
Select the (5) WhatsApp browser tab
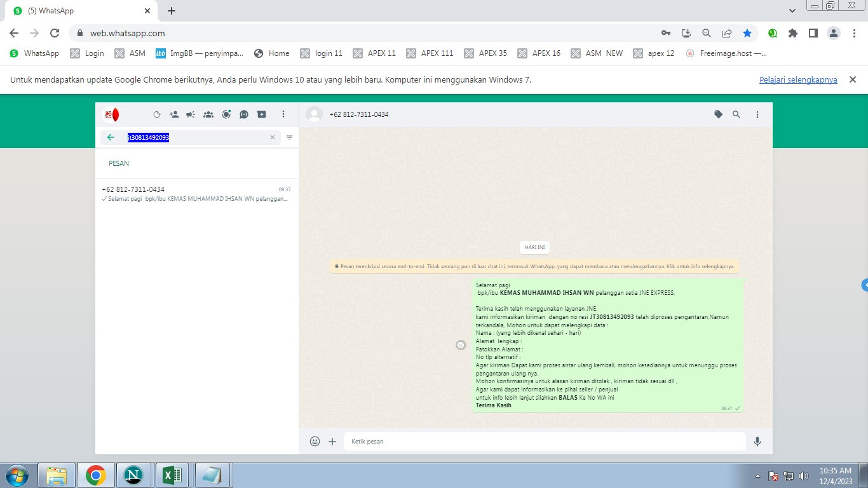click(x=81, y=11)
